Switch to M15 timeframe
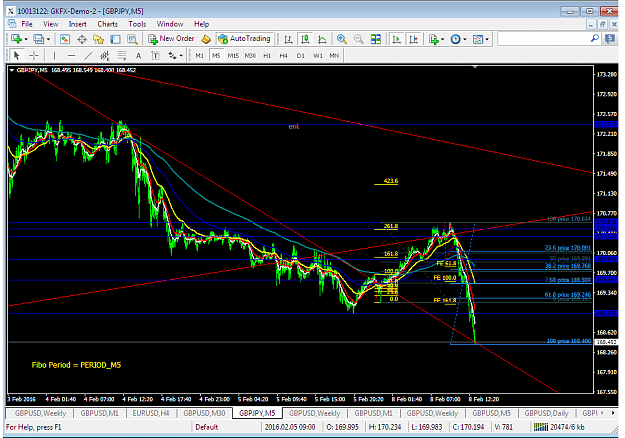This screenshot has height=438, width=625. (233, 55)
